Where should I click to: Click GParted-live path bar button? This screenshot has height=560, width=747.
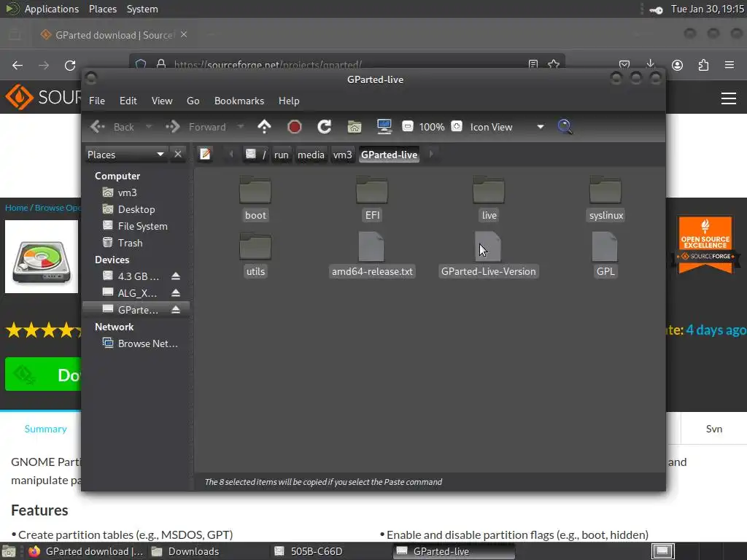click(390, 155)
